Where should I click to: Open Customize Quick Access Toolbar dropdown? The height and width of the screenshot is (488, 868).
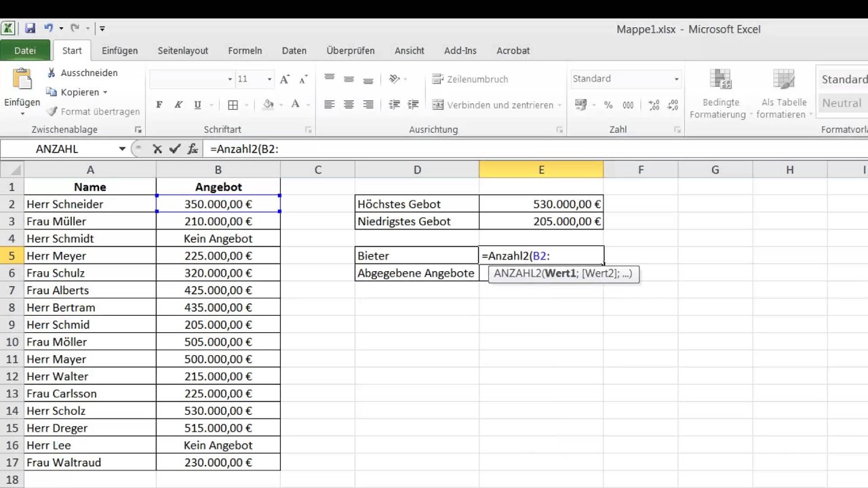[102, 28]
